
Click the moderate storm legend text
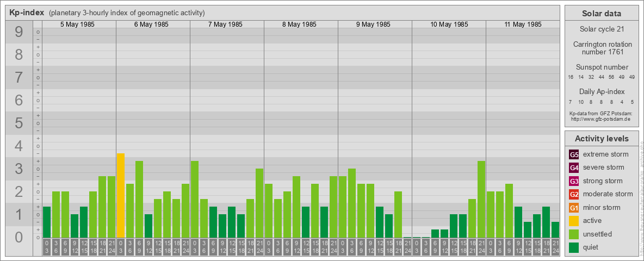[608, 194]
